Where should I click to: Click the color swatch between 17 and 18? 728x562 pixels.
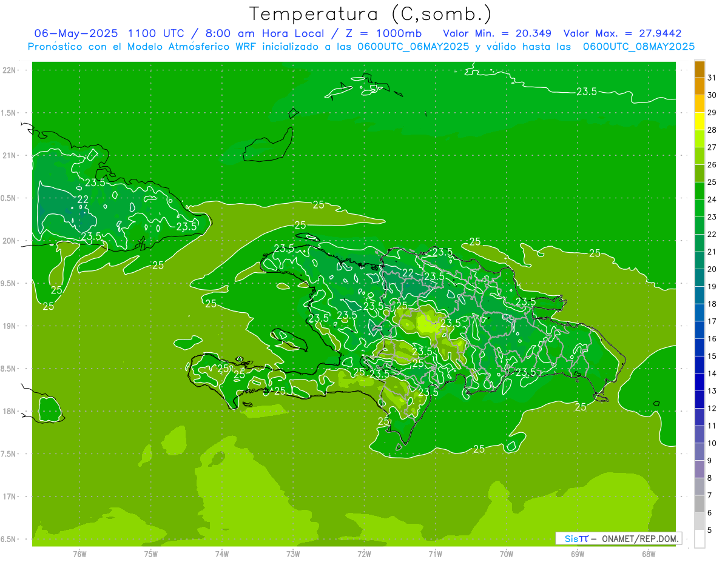click(x=699, y=313)
